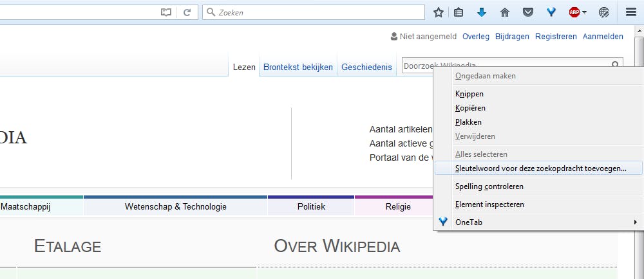Click the Portaal van de text line
Screen dimensions: 644x279
401,157
